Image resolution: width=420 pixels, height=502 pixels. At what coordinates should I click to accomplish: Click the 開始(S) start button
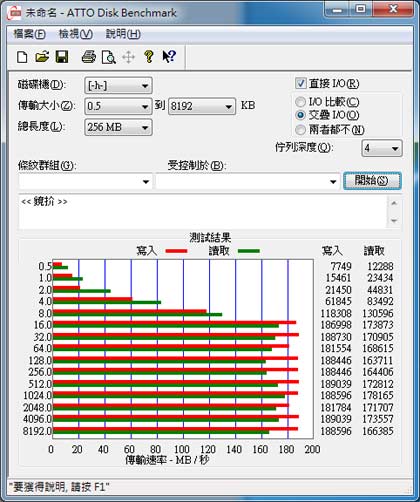372,181
